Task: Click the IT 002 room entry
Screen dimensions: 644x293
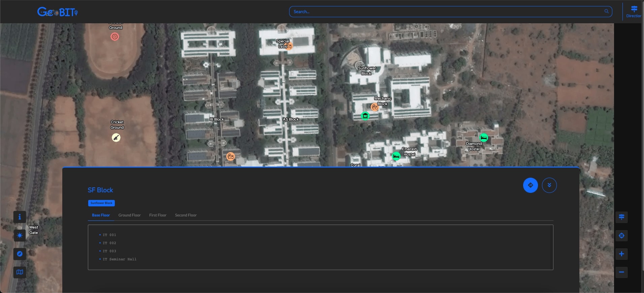Action: (x=109, y=243)
